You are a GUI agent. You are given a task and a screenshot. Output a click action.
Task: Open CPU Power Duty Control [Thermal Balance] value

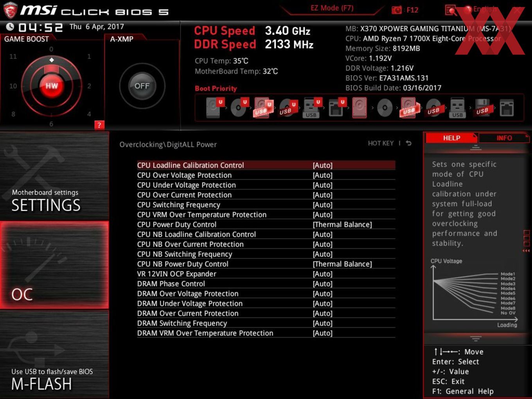[x=342, y=225]
